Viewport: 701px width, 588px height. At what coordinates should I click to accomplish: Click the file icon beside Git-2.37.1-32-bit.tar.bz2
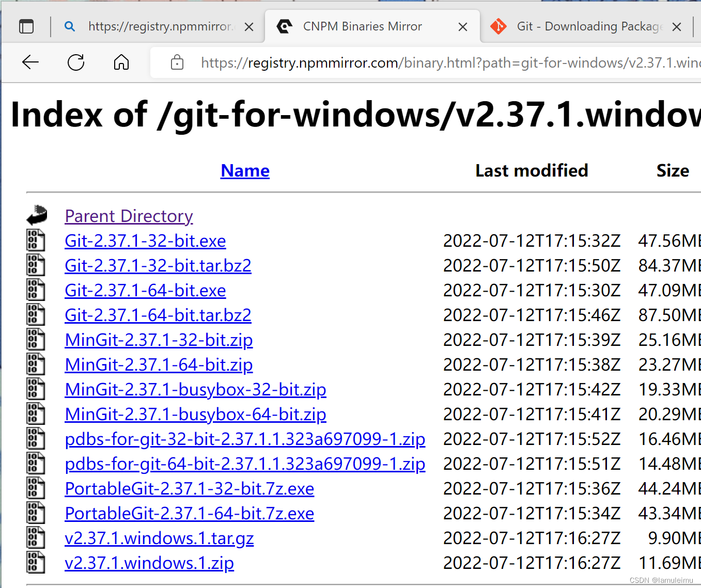coord(36,265)
